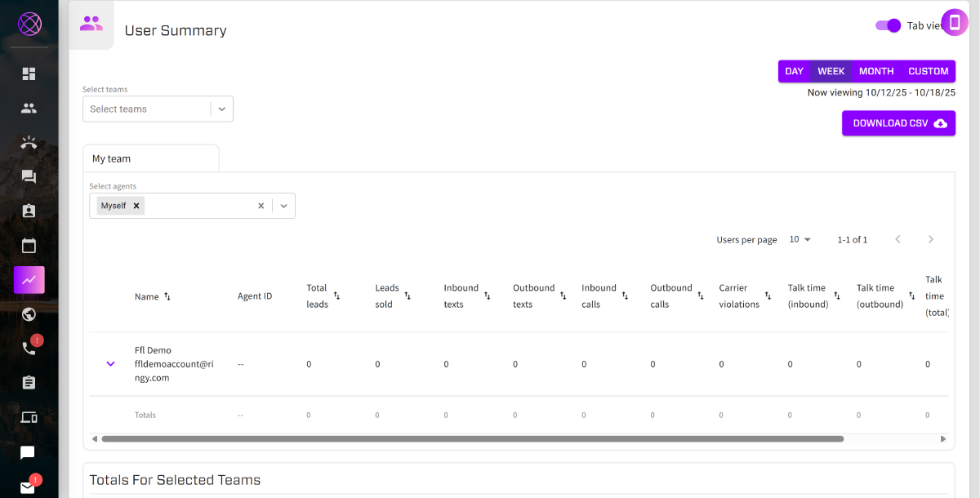Switch to the MONTH date range tab
This screenshot has width=980, height=498.
tap(875, 71)
